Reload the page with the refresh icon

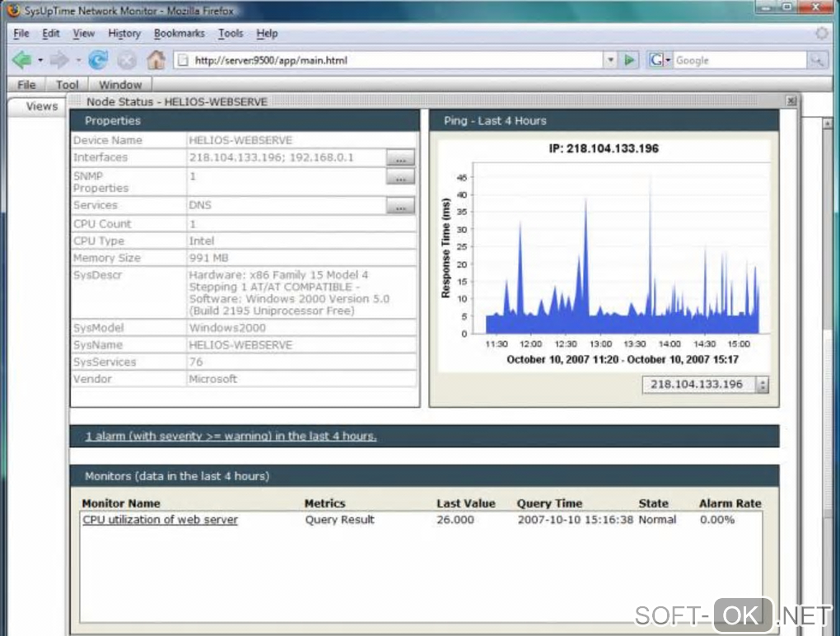tap(98, 60)
